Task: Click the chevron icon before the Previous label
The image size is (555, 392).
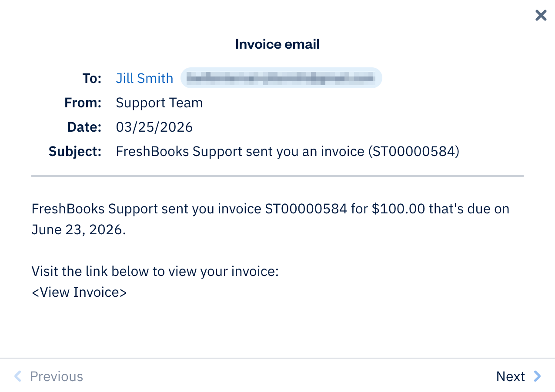Action: pos(18,376)
